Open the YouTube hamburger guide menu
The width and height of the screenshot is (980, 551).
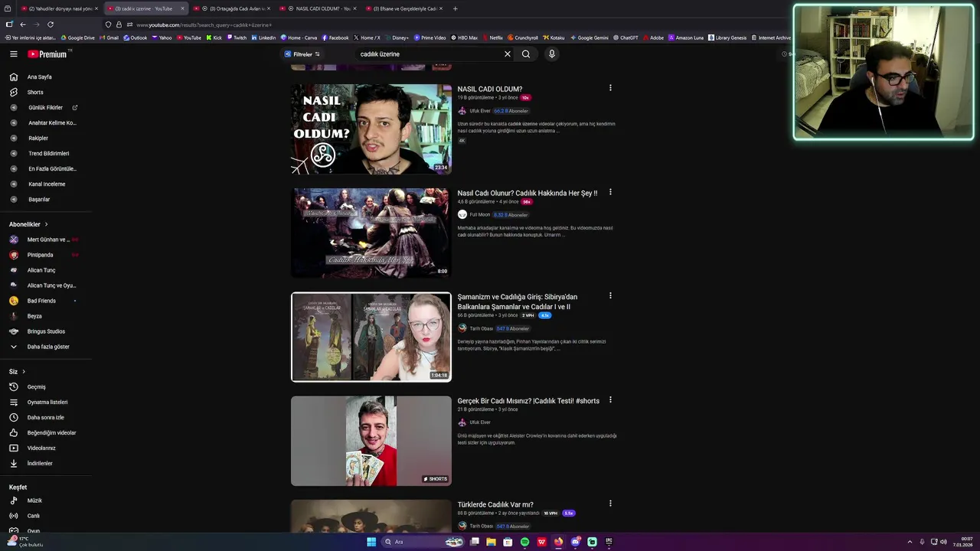click(13, 54)
